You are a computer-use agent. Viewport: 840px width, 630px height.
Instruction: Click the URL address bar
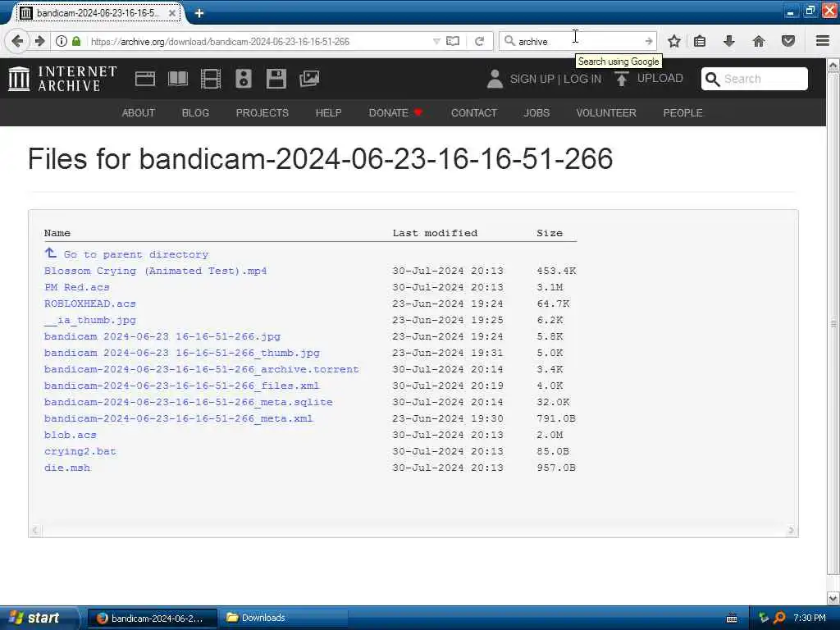tap(260, 41)
